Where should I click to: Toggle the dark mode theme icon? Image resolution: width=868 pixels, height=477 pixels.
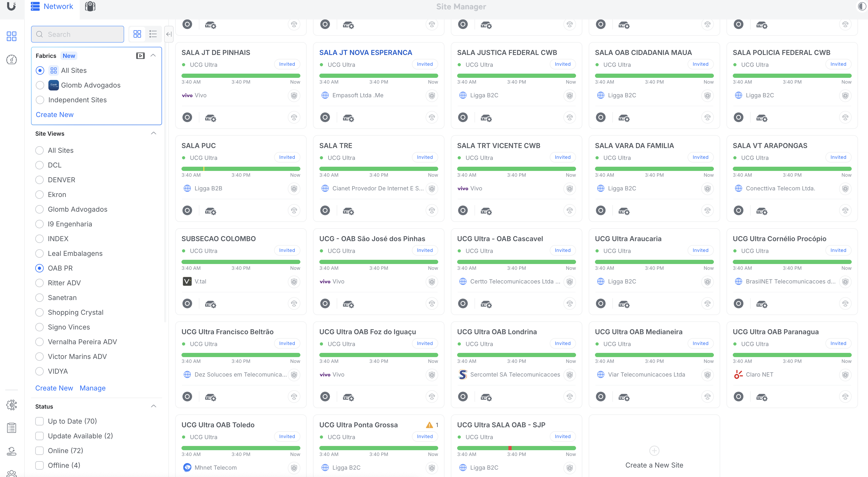[x=862, y=7]
